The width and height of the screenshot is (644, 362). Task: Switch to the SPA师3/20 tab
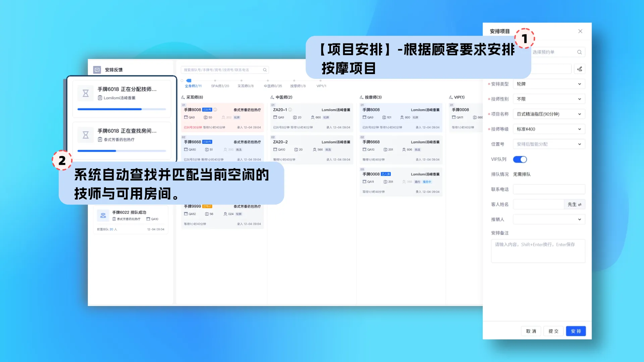[x=220, y=86]
